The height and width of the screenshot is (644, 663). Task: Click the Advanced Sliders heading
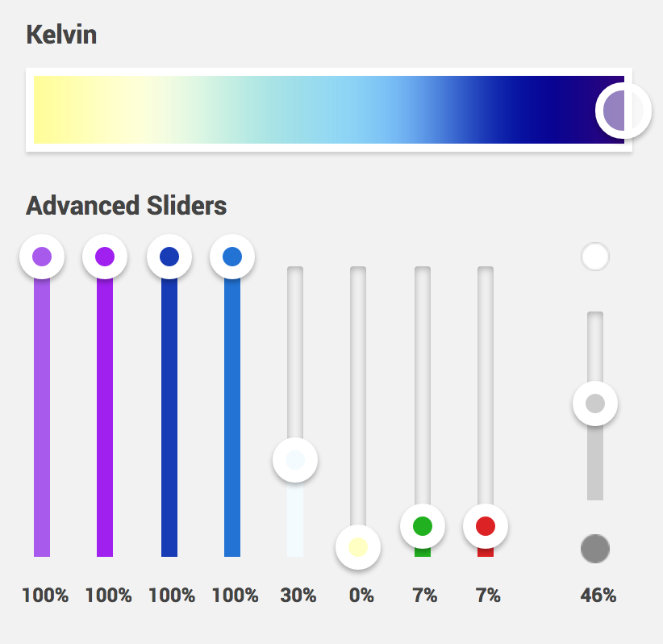pos(126,206)
